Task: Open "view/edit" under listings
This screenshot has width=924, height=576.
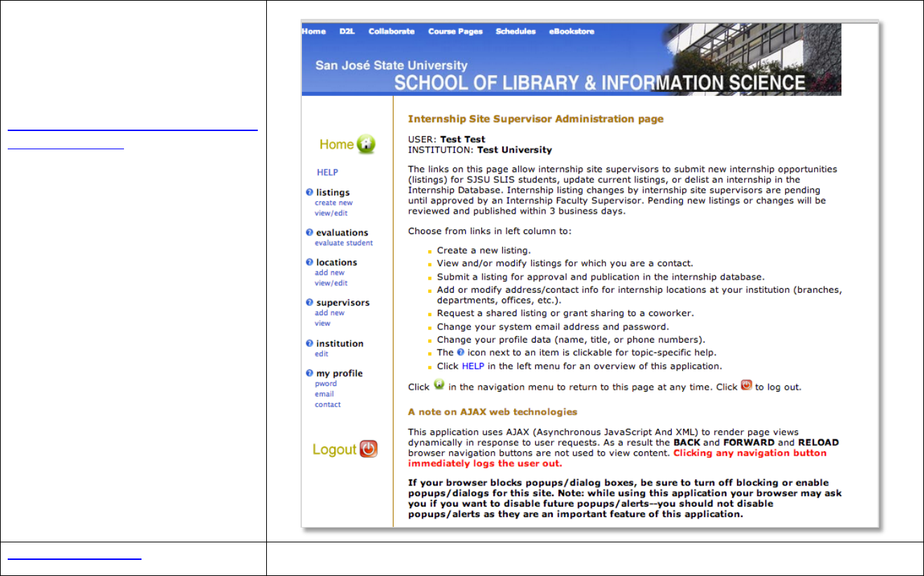Action: (331, 213)
